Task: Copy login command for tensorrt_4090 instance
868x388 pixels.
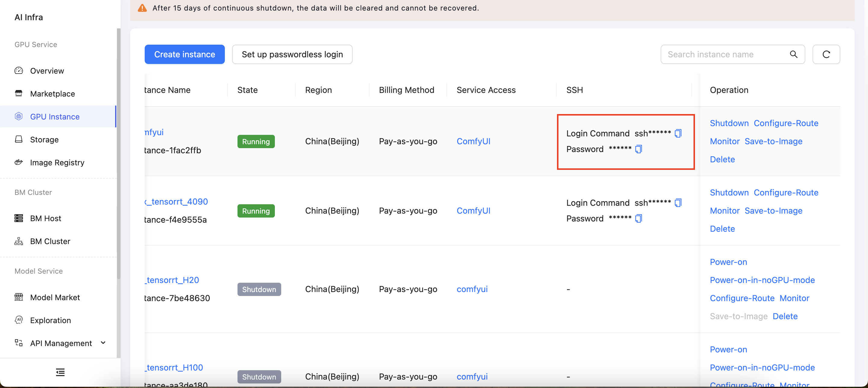Action: point(678,203)
